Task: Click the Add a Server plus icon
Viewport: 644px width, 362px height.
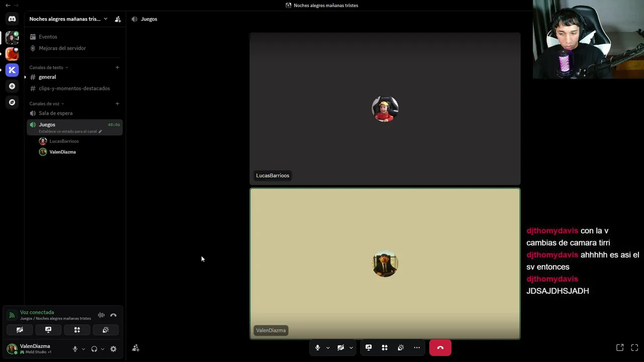Action: point(12,86)
